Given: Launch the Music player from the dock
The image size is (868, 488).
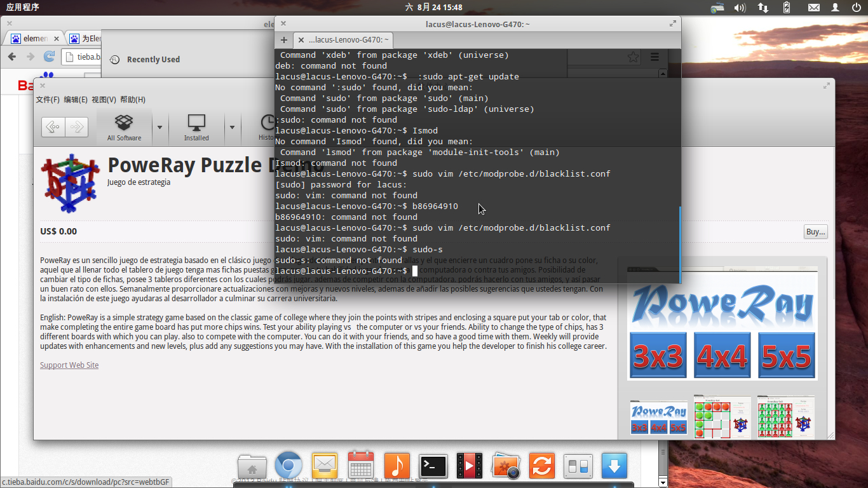Looking at the screenshot, I should [397, 466].
